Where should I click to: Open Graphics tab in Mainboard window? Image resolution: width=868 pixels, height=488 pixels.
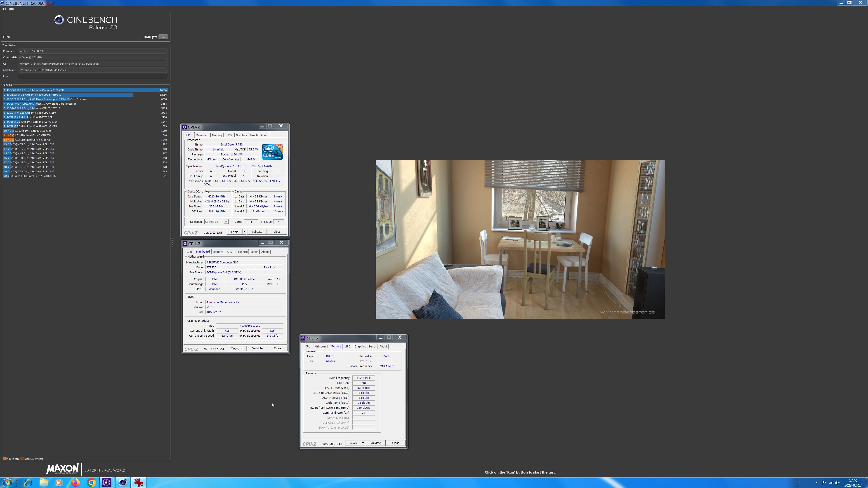[x=242, y=252]
